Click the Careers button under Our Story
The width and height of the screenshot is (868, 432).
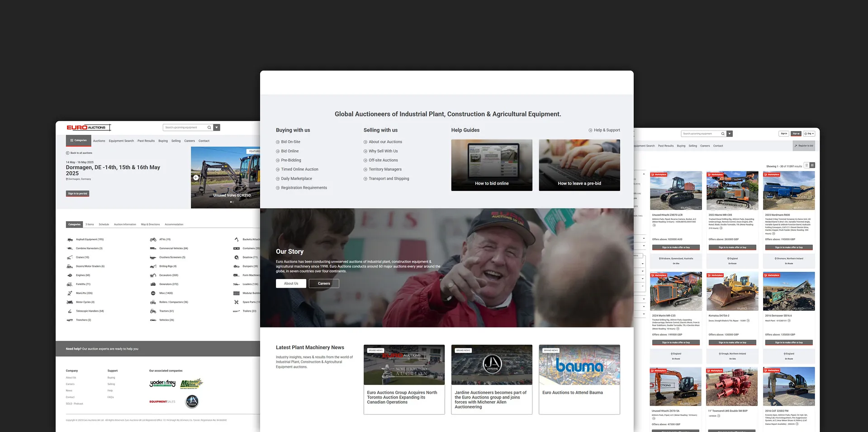point(324,284)
